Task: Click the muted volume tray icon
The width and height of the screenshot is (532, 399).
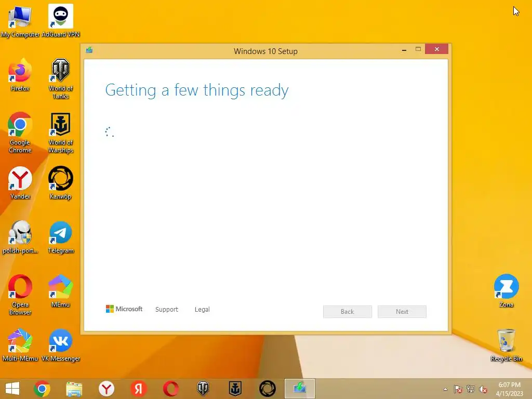Action: click(483, 389)
